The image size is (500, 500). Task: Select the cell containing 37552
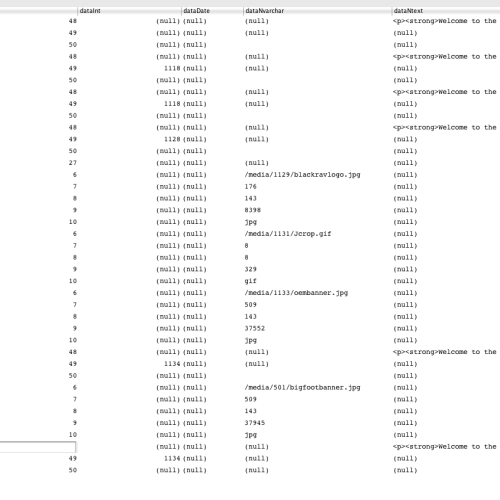(x=255, y=328)
